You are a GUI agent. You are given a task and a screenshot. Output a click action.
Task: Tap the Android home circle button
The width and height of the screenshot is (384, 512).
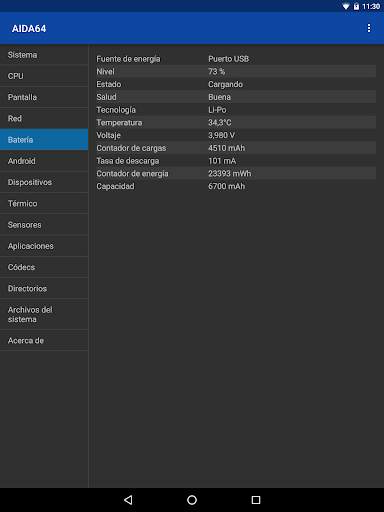point(192,500)
